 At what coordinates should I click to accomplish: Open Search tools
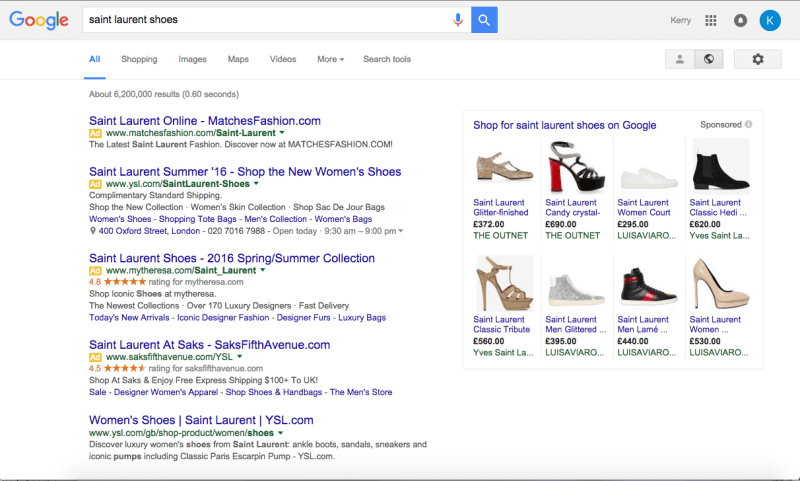pyautogui.click(x=387, y=59)
